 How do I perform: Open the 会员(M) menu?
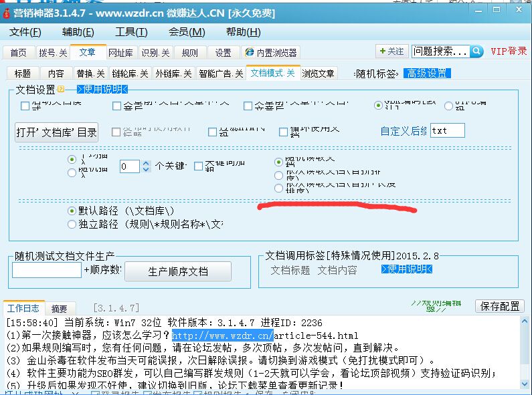coord(187,32)
